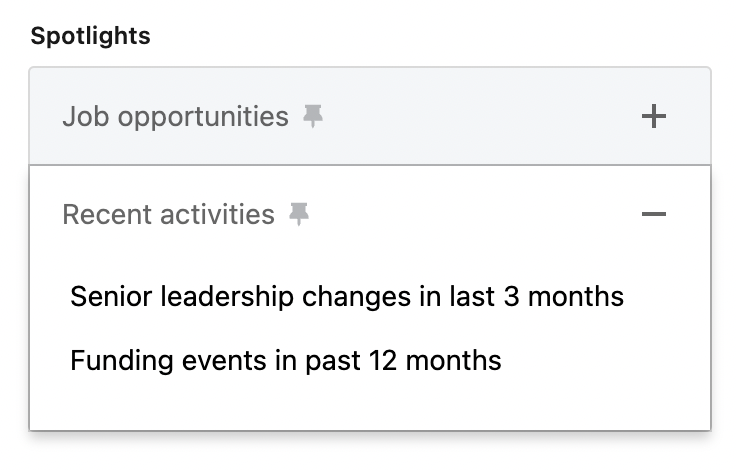Enable the Funding events filter
The height and width of the screenshot is (470, 736).
click(286, 359)
